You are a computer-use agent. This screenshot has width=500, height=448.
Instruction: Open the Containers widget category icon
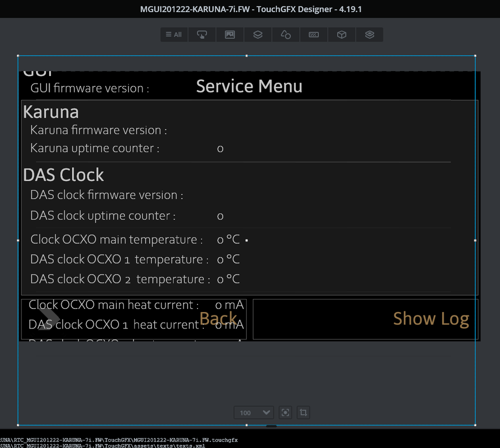pos(258,34)
